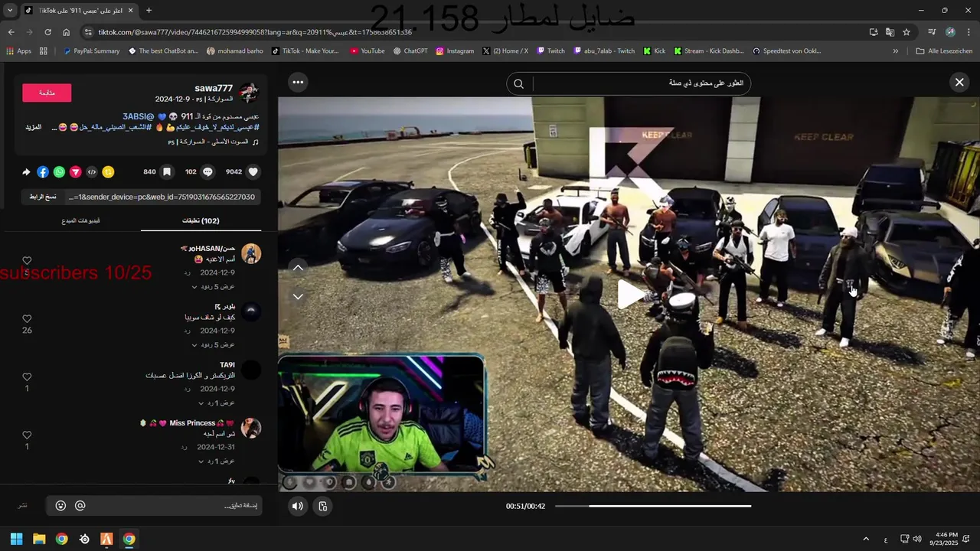980x551 pixels.
Task: Share the video to WhatsApp
Action: [x=59, y=172]
